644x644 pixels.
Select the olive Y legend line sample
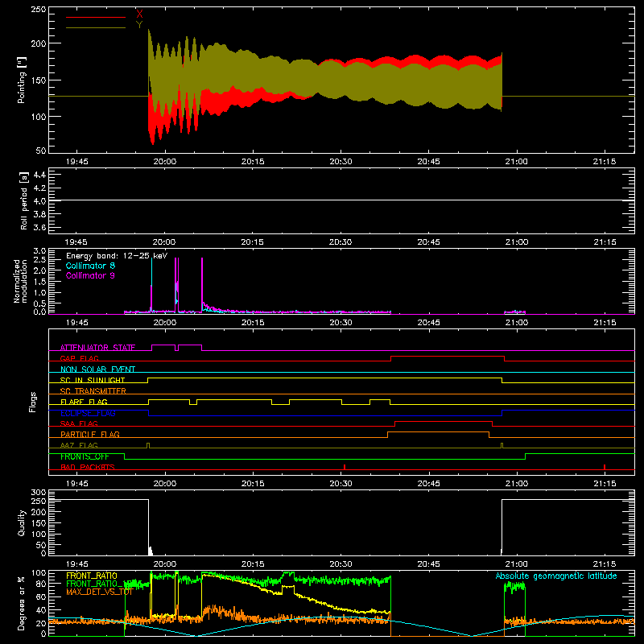96,28
